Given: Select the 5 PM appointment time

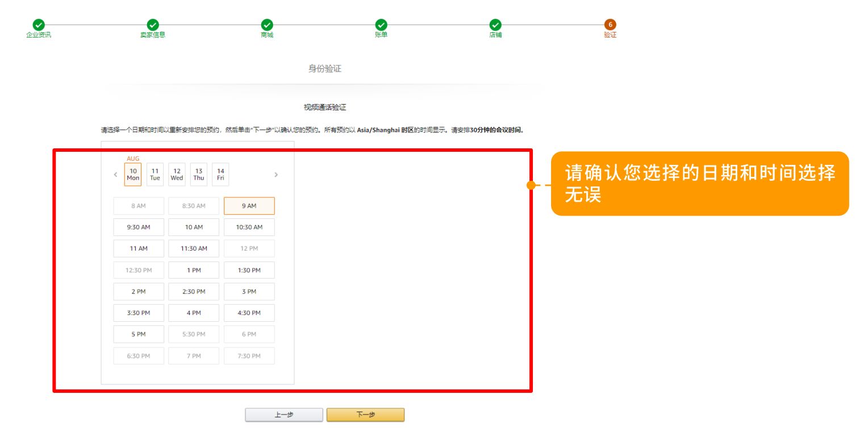Looking at the screenshot, I should pos(139,334).
